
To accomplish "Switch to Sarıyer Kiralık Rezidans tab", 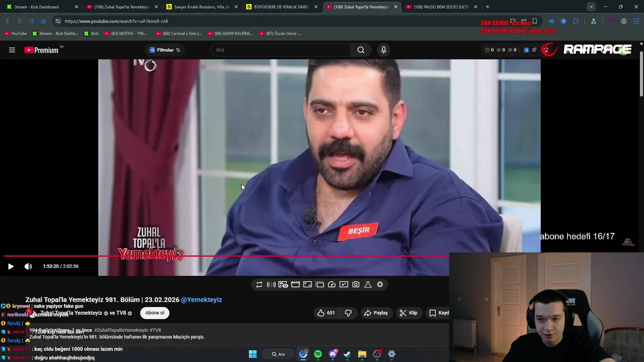I will click(202, 7).
